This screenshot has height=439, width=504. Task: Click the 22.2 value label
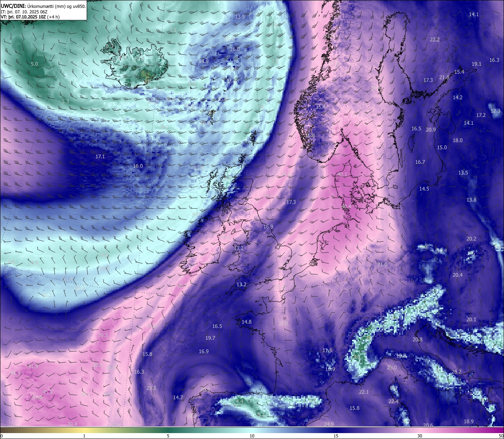coord(435,39)
